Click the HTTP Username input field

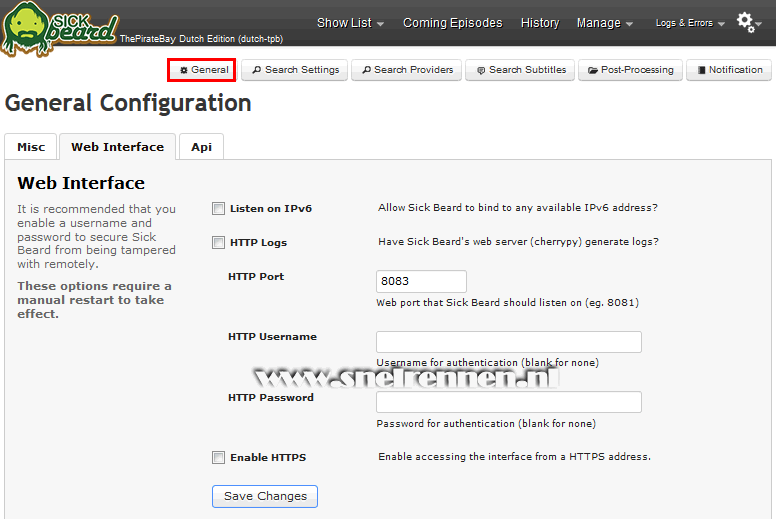point(509,342)
